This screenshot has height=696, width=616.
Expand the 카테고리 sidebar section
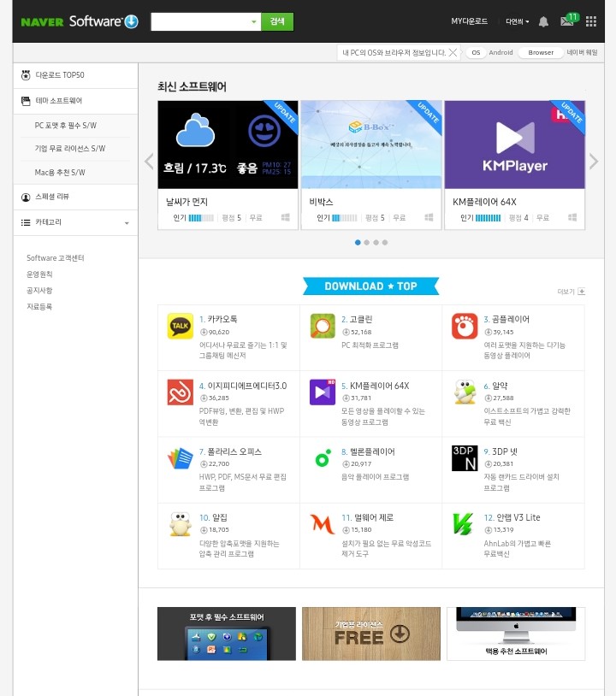(x=127, y=223)
